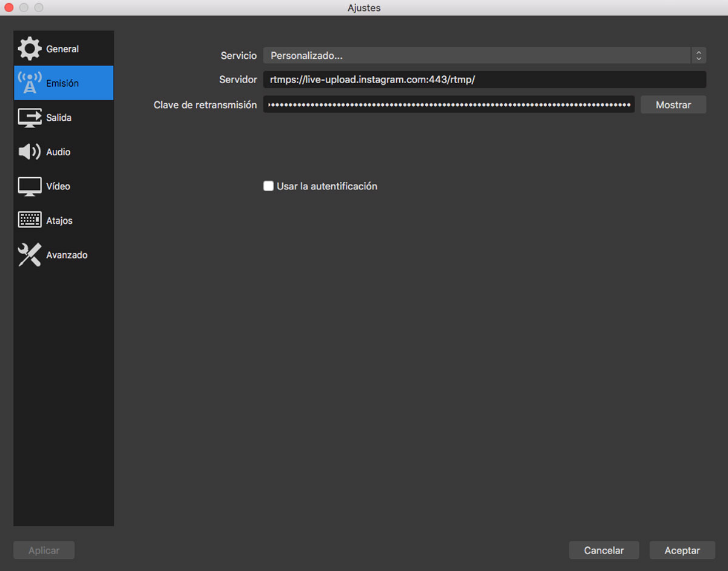This screenshot has height=571, width=728.
Task: Open the Servicio dropdown showing Personalizado
Action: click(476, 56)
